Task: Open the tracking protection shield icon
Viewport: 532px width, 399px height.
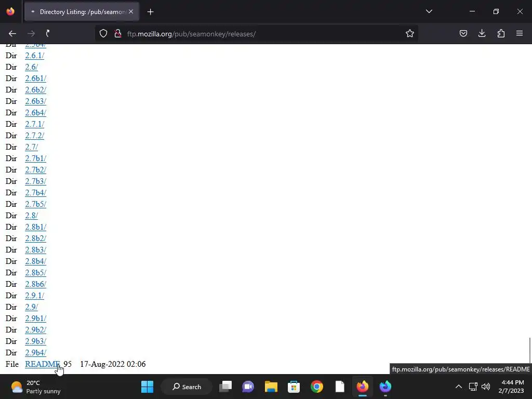Action: pos(103,34)
